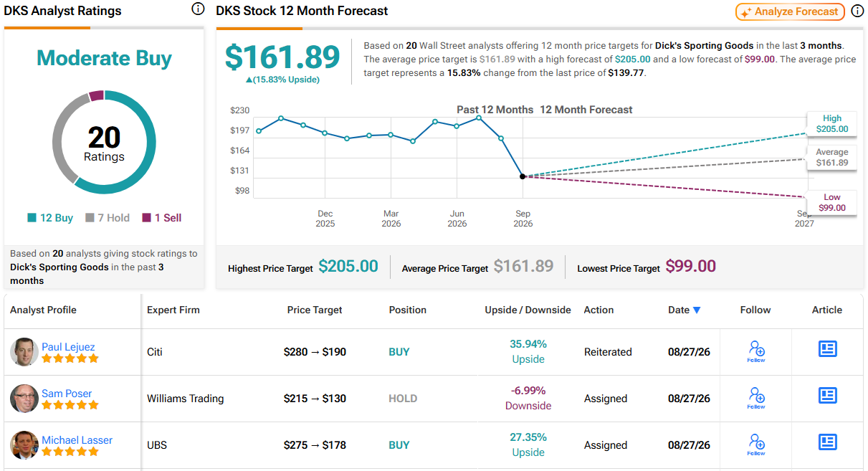This screenshot has width=868, height=471.
Task: Toggle the 7 Hold legend item
Action: (108, 218)
